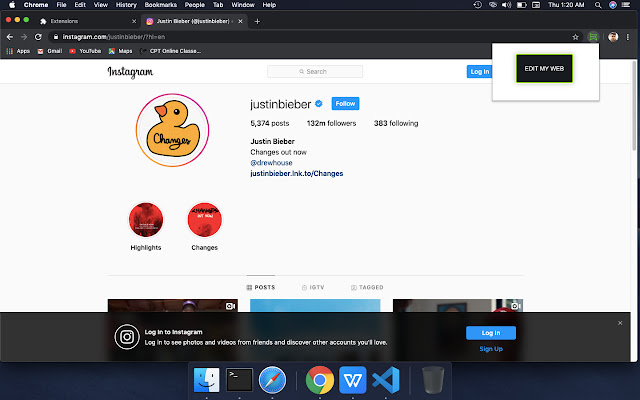640x400 pixels.
Task: View the 132m followers list
Action: coord(331,123)
